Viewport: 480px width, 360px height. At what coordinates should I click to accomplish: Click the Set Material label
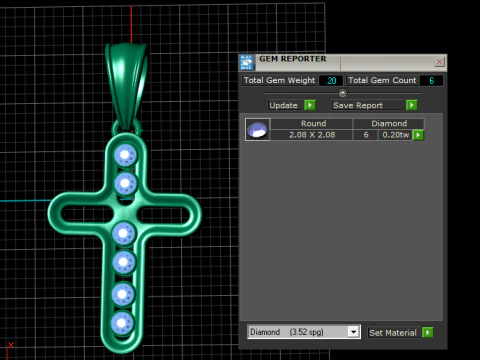pyautogui.click(x=393, y=333)
